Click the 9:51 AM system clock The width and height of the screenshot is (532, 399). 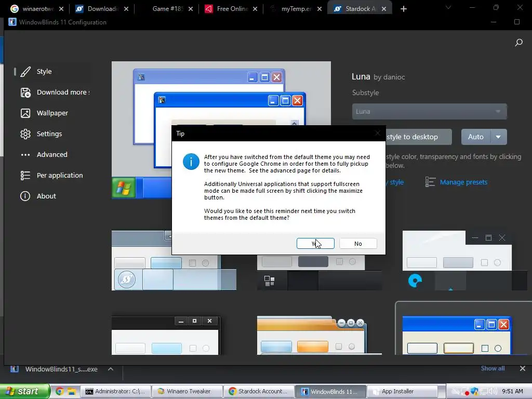click(512, 392)
